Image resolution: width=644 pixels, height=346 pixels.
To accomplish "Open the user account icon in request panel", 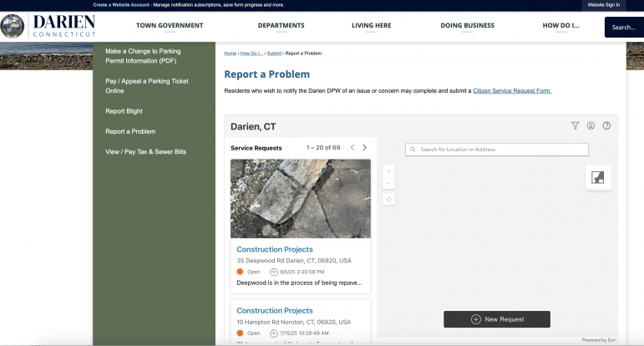I will [591, 125].
